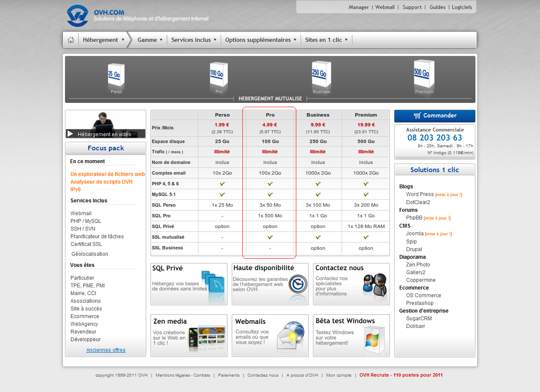The width and height of the screenshot is (540, 392).
Task: Open Dolibarr solution link
Action: pos(416,326)
